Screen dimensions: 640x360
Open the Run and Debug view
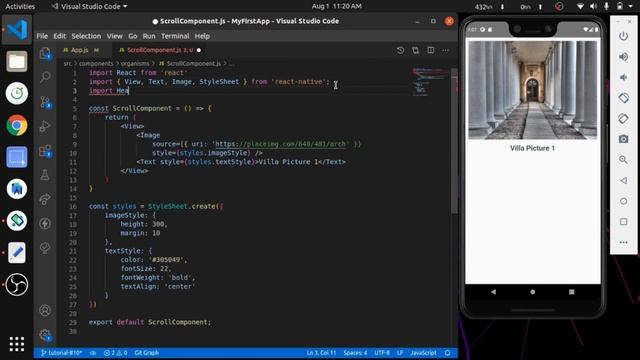click(x=45, y=126)
